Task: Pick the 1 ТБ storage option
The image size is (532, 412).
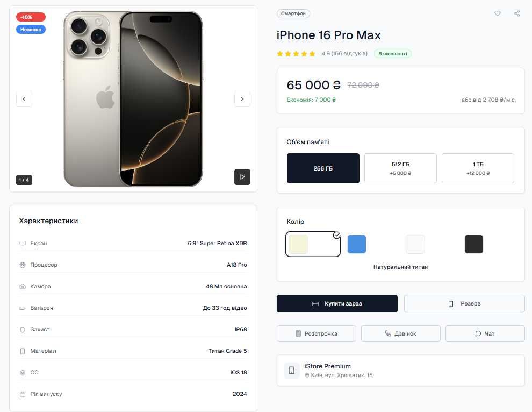Action: 478,168
